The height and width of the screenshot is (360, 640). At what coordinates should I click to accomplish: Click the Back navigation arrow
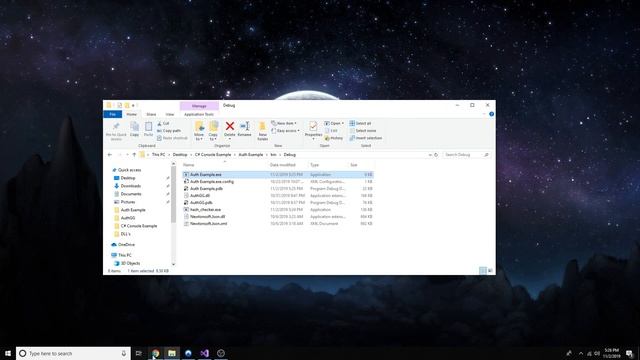(x=109, y=155)
